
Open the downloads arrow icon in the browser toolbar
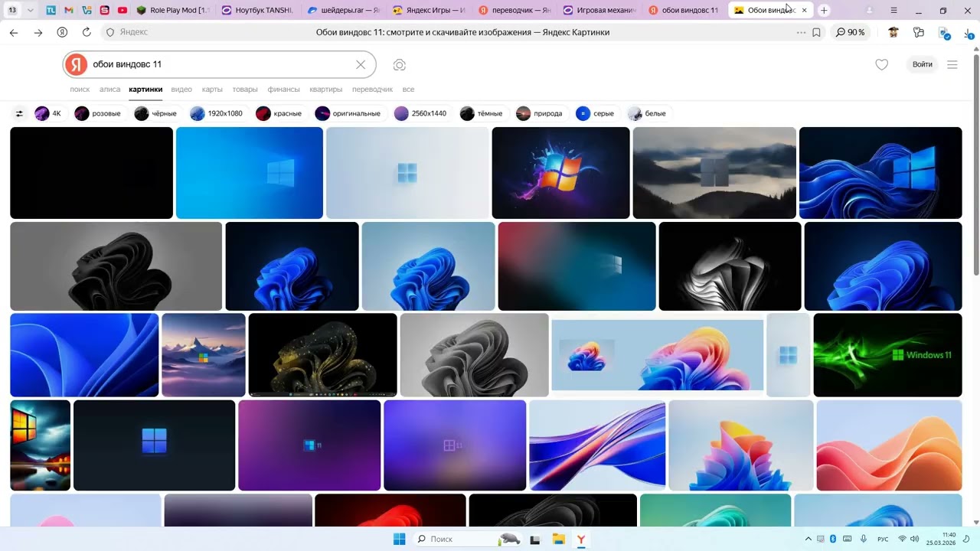(969, 32)
